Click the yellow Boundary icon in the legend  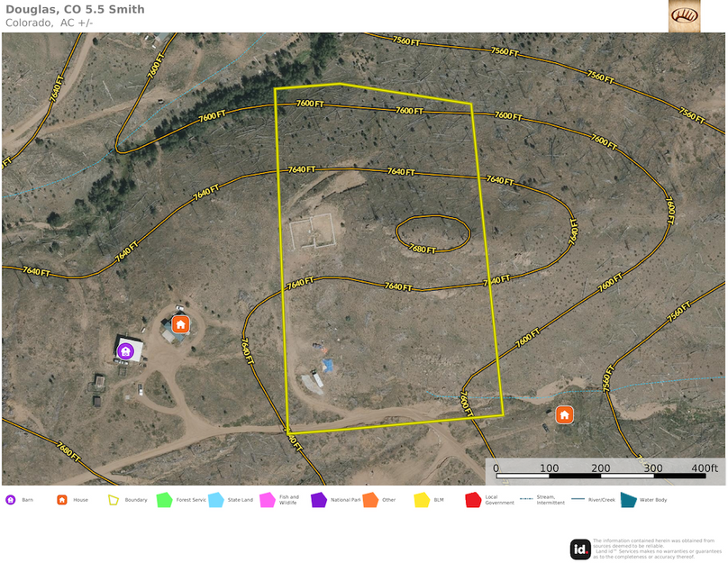click(x=114, y=499)
